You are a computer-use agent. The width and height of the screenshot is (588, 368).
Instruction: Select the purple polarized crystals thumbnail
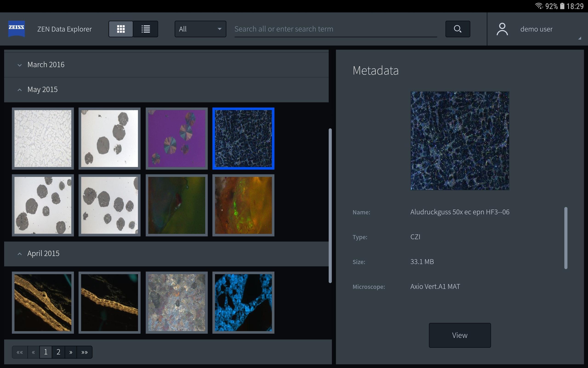pos(177,138)
